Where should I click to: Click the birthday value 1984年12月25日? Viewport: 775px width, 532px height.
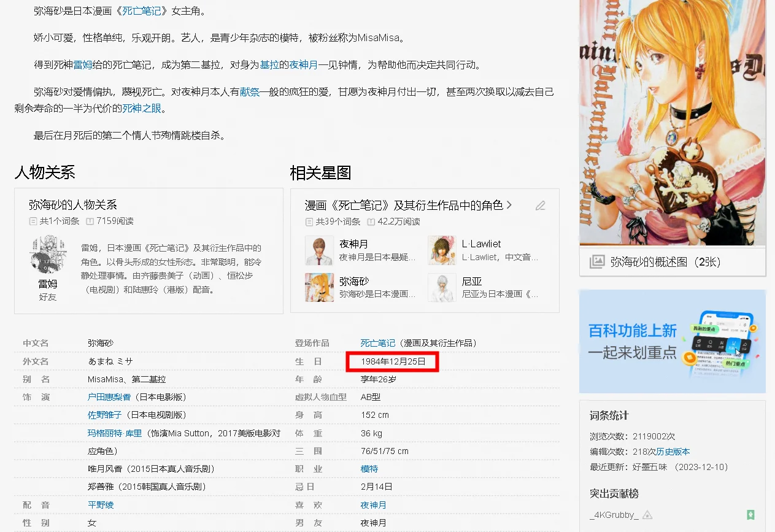393,361
